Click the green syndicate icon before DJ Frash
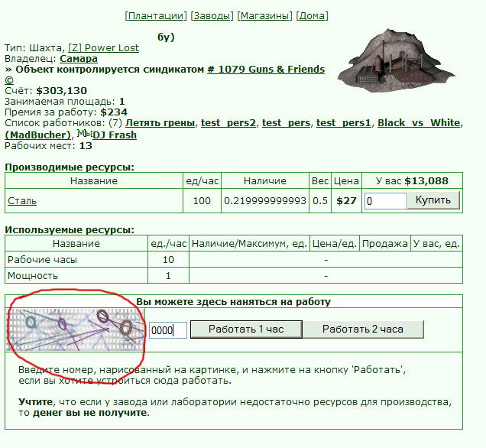This screenshot has height=448, width=486. [84, 134]
